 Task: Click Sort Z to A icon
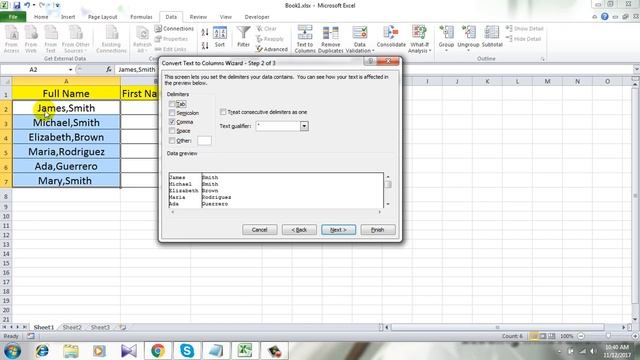205,45
